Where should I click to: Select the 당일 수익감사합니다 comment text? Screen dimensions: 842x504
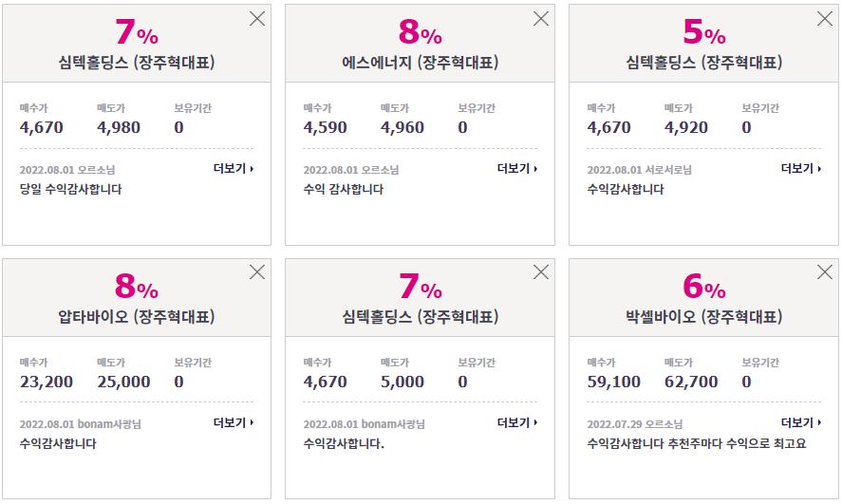(x=71, y=190)
